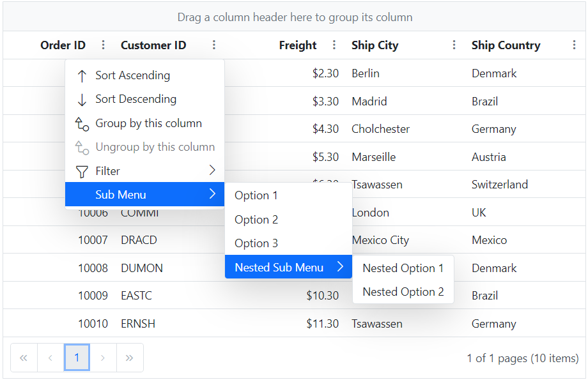Select Group by this column

[x=144, y=123]
